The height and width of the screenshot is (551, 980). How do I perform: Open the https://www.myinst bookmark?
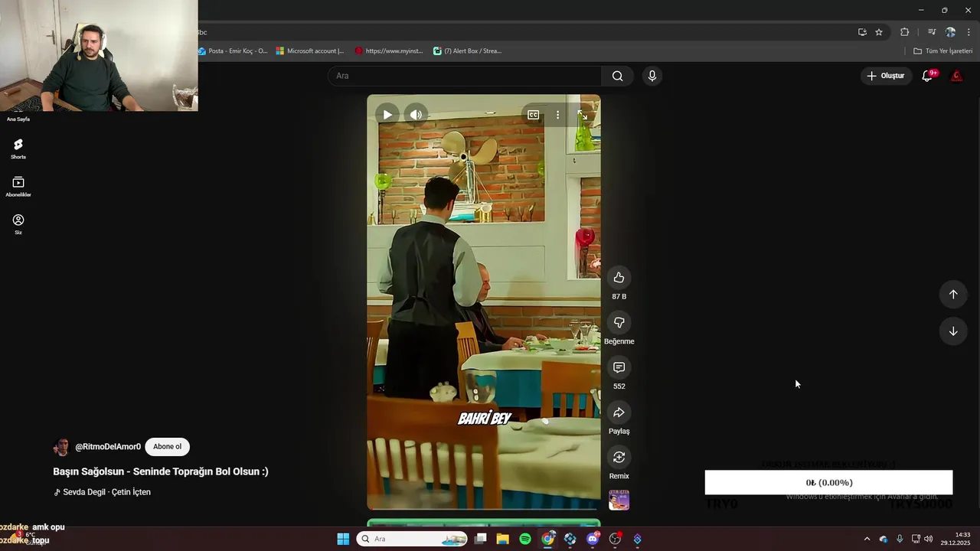[389, 51]
